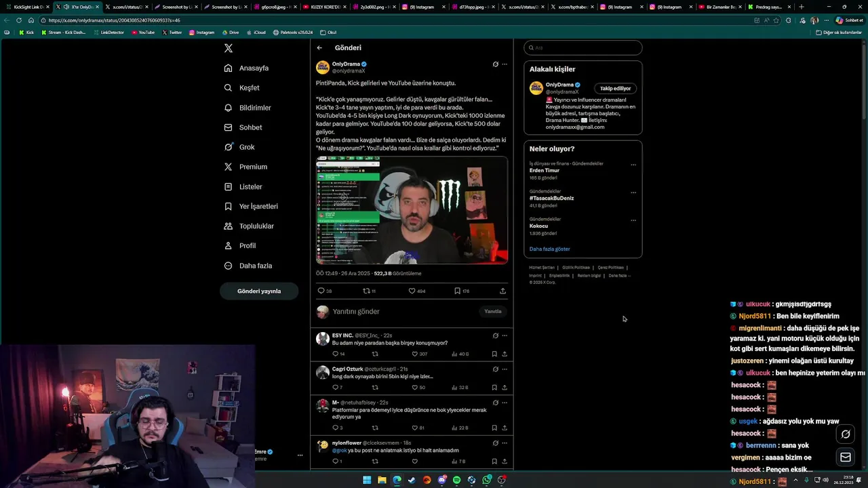Like the nylonflower reply
Screen dimensions: 868x488
tap(415, 462)
